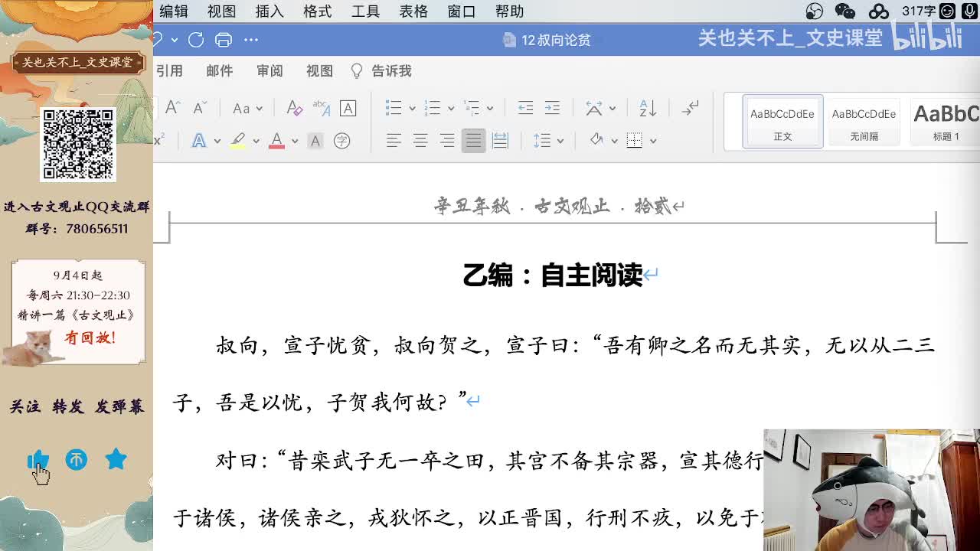Print the document using the printer icon
The width and height of the screenshot is (980, 551).
click(224, 40)
